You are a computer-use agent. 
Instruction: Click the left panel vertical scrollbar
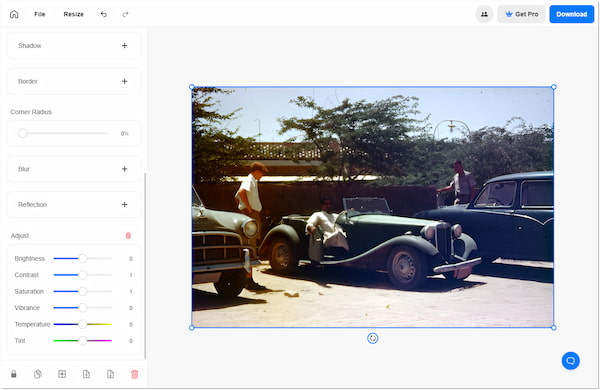pos(145,266)
